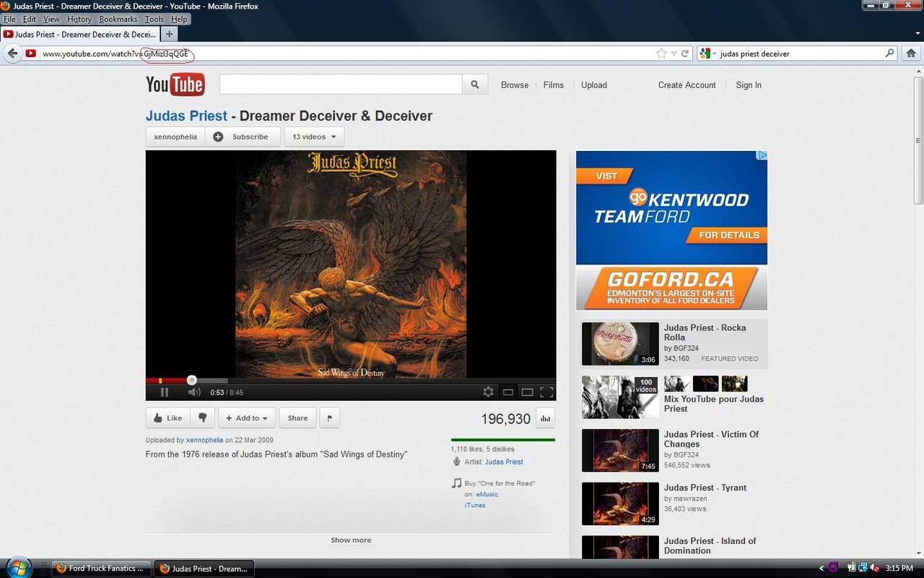Open xennophelia channel button
Screen dimensions: 924x578
[175, 137]
